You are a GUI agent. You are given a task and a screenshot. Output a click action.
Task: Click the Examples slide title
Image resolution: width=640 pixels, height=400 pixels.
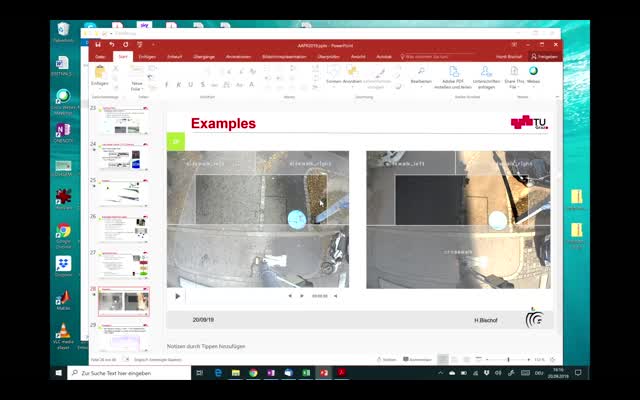(x=223, y=123)
